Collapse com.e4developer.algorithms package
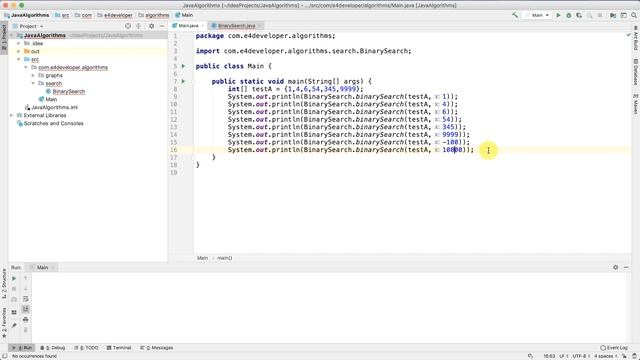This screenshot has width=640, height=360. pyautogui.click(x=26, y=67)
